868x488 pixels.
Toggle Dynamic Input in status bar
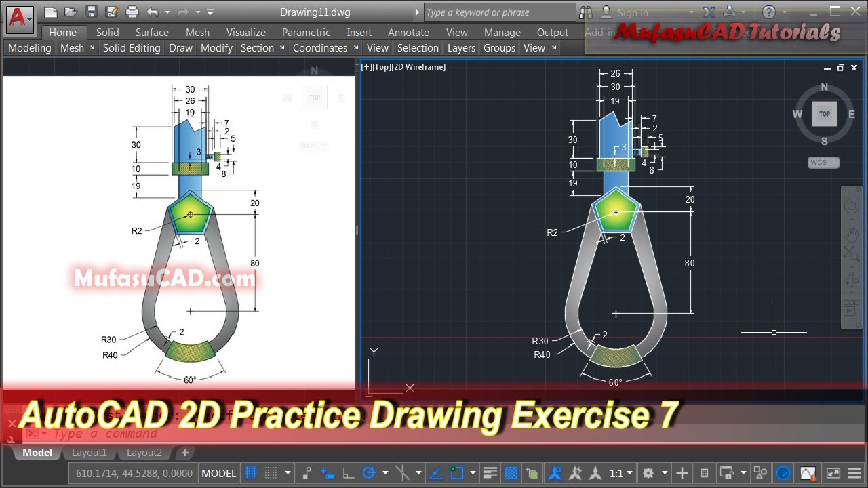(327, 473)
